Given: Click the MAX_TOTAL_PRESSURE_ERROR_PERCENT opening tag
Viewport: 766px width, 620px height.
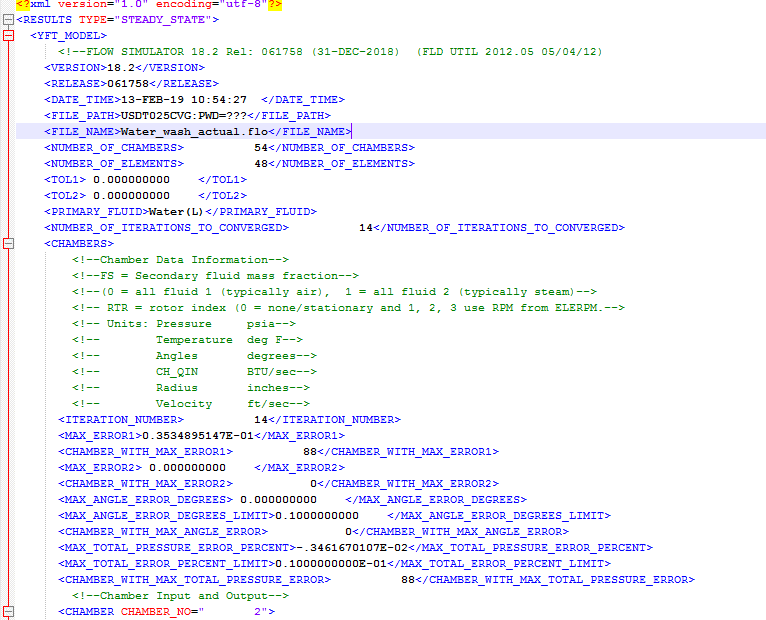Looking at the screenshot, I should (x=177, y=548).
